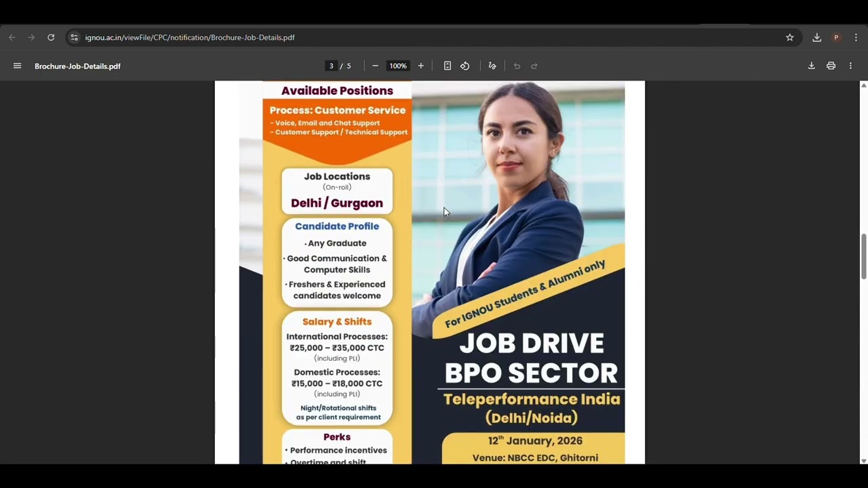Open Chrome three-dot menu
The height and width of the screenshot is (488, 868).
point(856,37)
